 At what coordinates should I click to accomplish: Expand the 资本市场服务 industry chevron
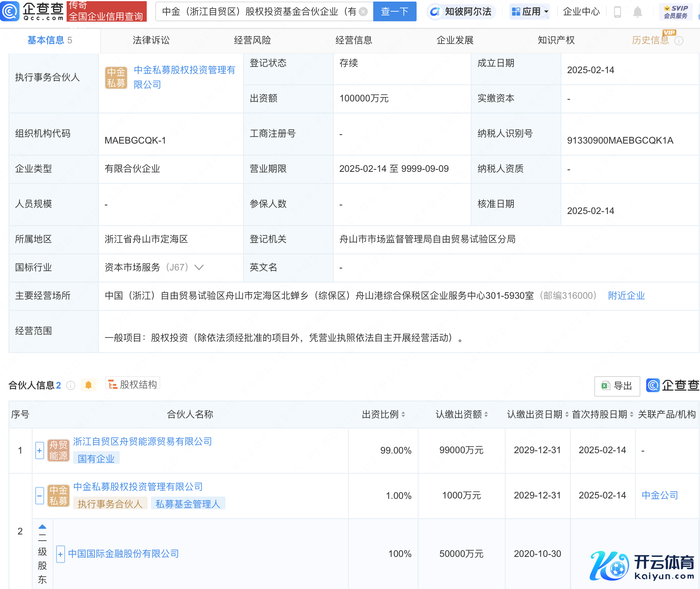point(199,267)
